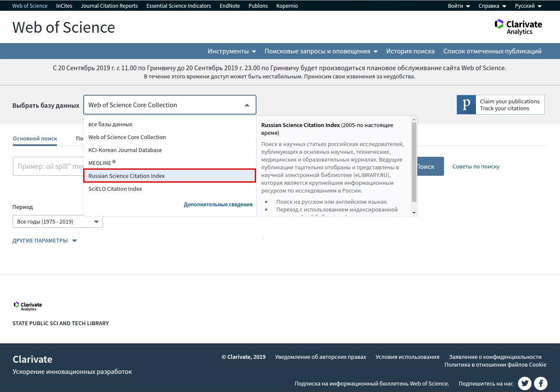Viewport: 560px width, 392px height.
Task: Click the small Clarivate Analytics logo above footer
Action: coord(28,306)
